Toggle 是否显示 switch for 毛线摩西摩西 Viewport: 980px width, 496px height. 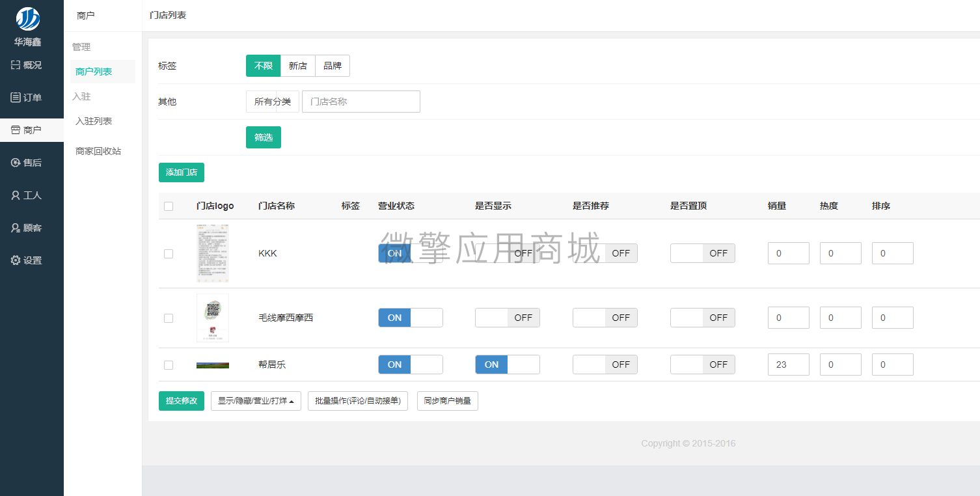tap(508, 318)
